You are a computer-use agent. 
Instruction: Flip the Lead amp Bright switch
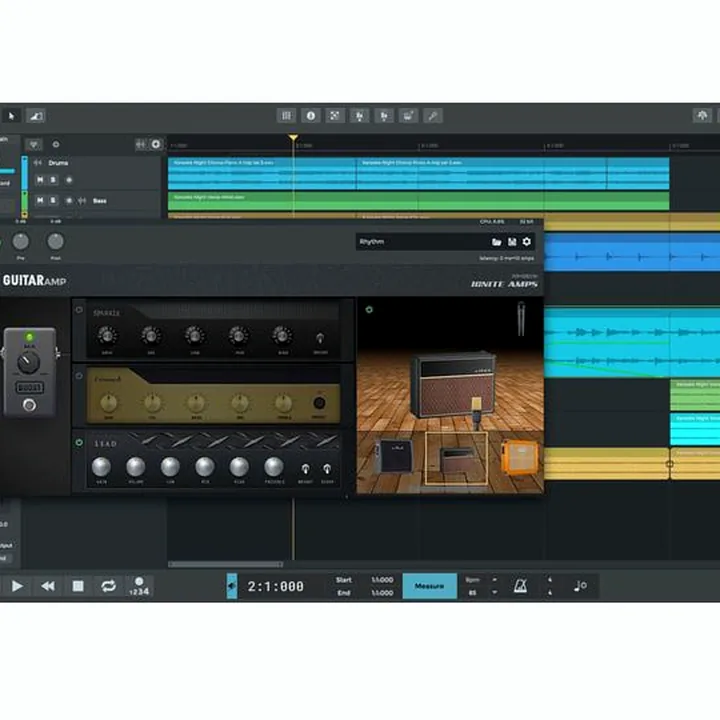305,469
